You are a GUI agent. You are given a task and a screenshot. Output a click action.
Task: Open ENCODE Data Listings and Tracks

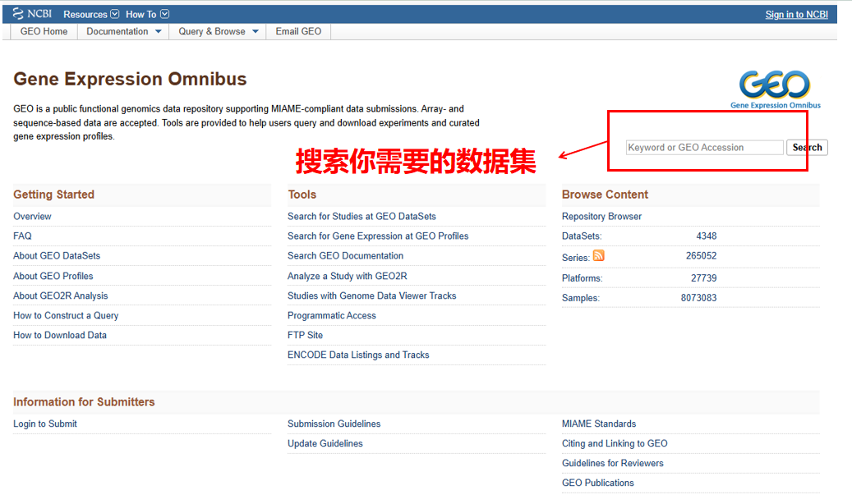point(358,355)
